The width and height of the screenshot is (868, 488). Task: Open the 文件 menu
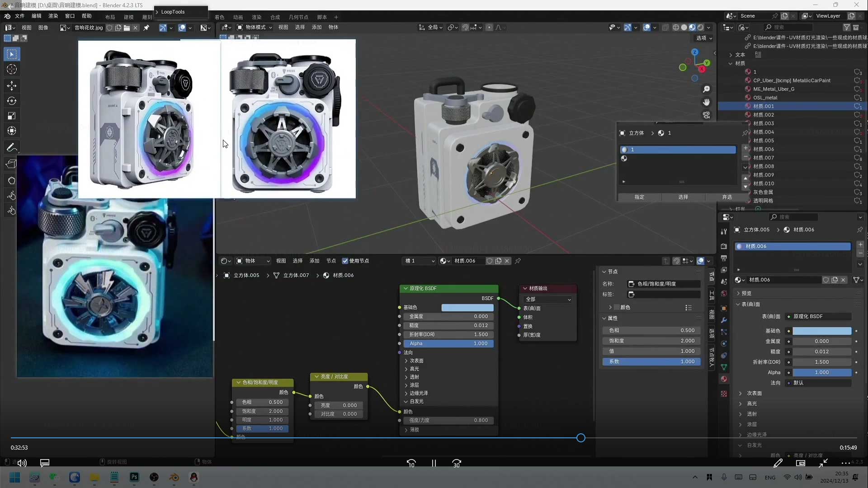pos(20,16)
